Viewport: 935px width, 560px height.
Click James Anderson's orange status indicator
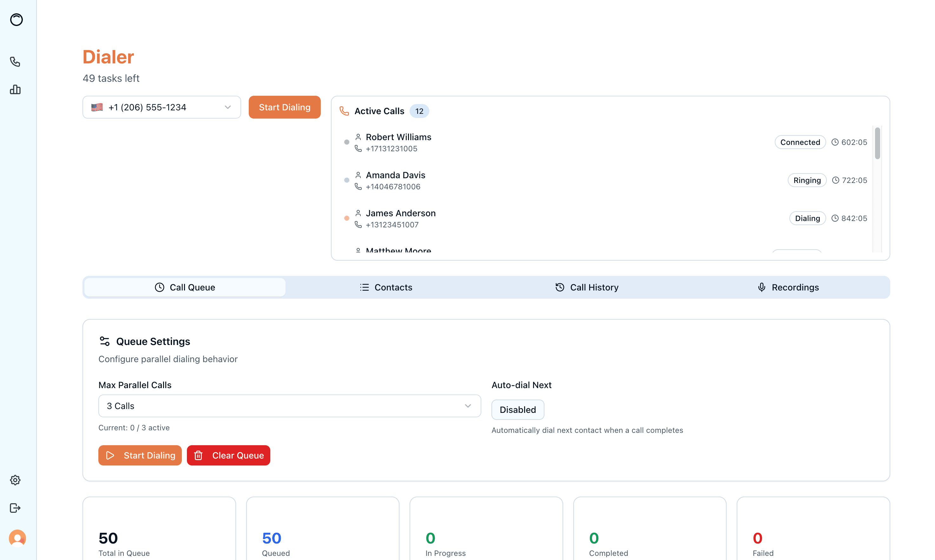click(x=346, y=218)
